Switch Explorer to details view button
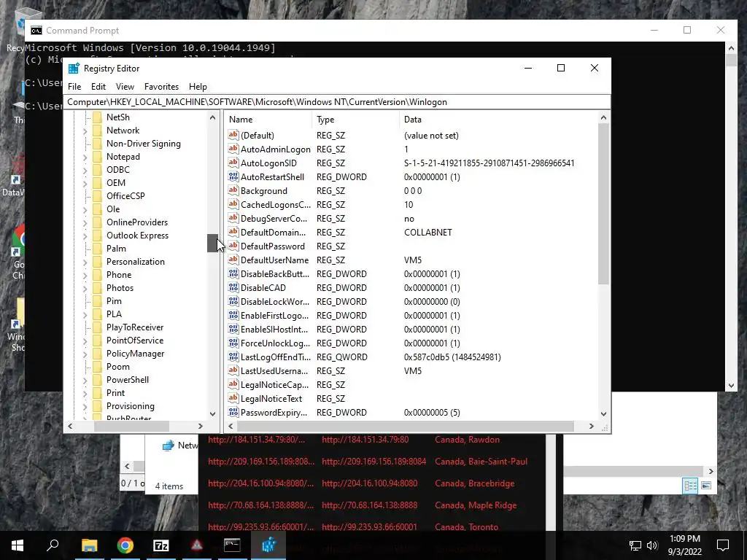747x560 pixels. coord(690,485)
